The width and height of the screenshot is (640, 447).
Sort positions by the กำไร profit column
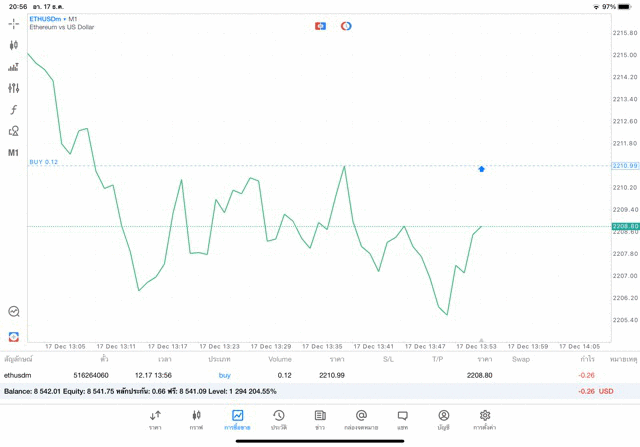(587, 359)
